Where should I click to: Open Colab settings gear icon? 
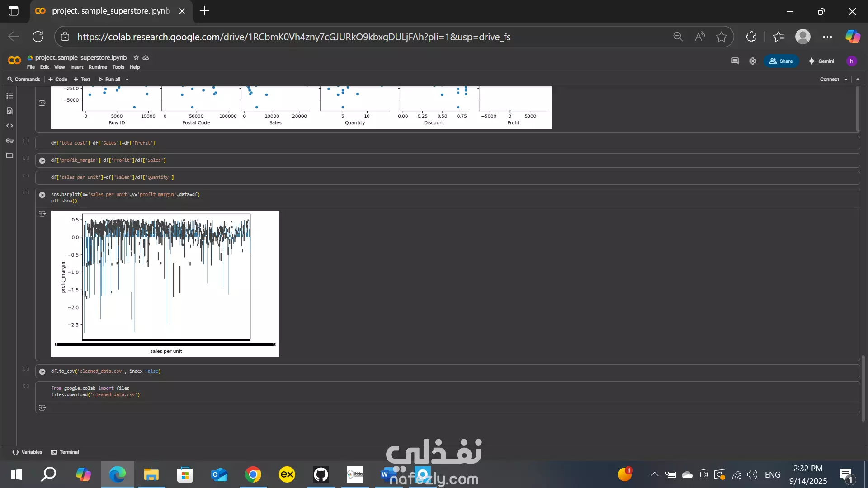point(753,61)
